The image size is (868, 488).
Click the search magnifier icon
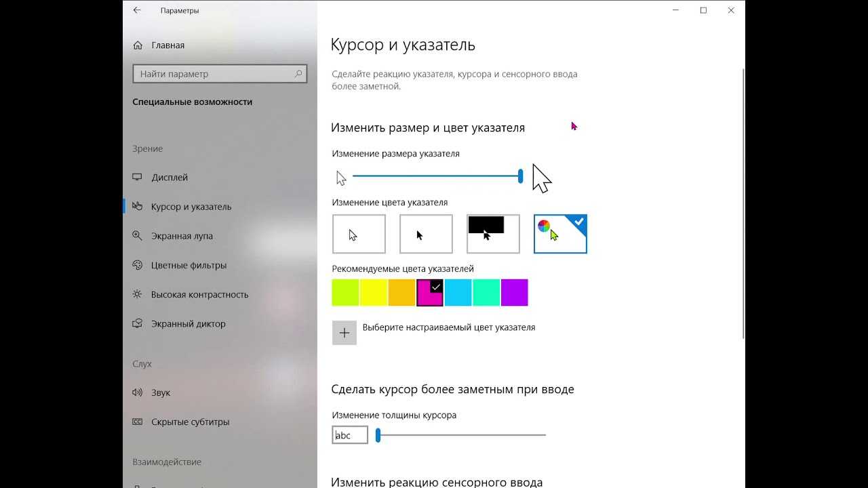pyautogui.click(x=298, y=74)
